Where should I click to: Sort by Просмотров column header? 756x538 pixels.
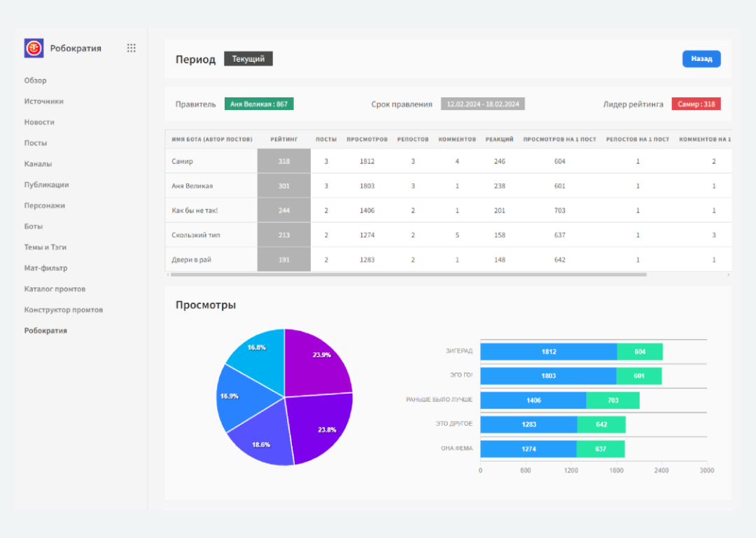[367, 139]
